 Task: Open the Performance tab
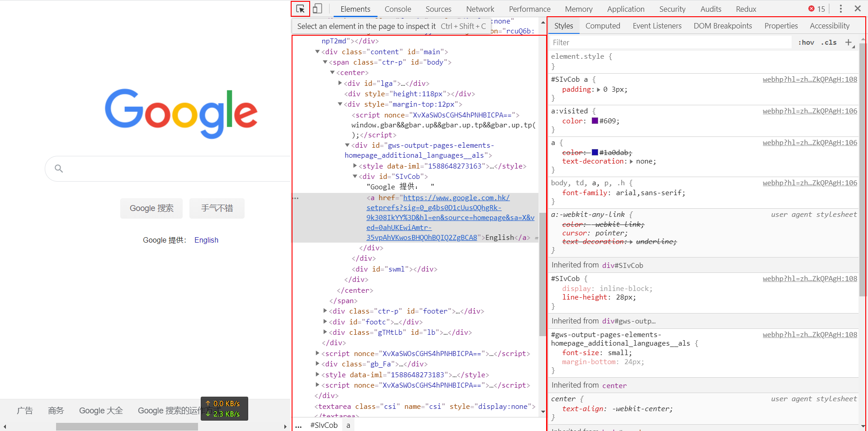(x=530, y=9)
